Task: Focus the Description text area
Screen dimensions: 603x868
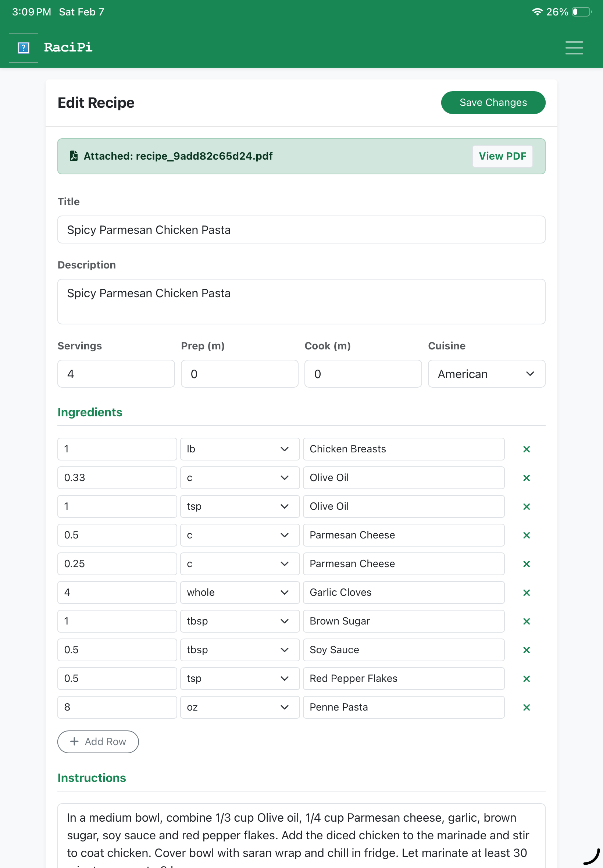Action: point(301,302)
